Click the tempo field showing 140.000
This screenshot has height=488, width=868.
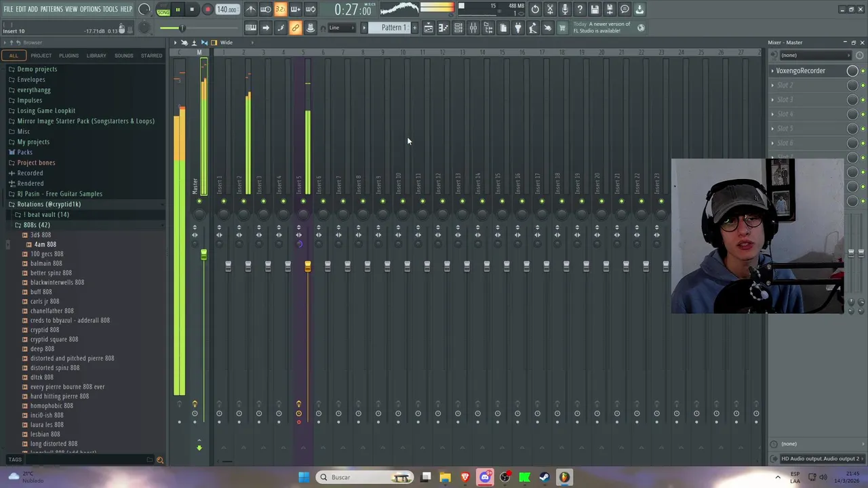tap(226, 9)
